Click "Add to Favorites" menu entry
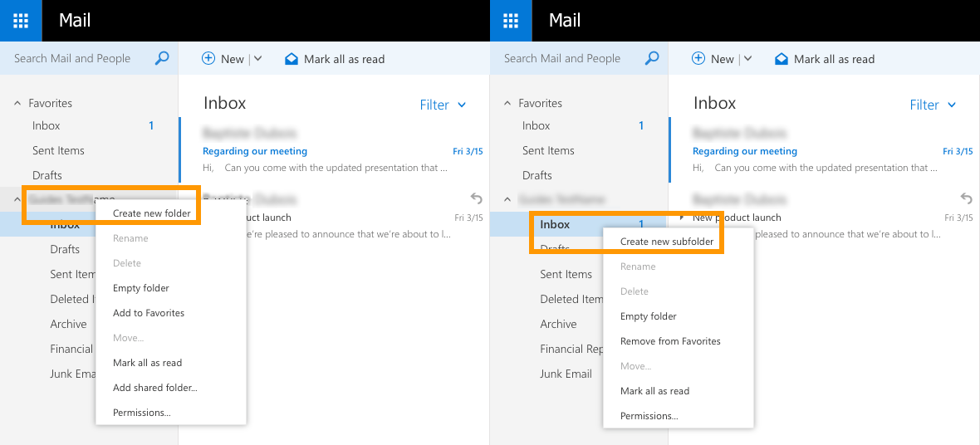Viewport: 980px width, 445px height. coord(149,313)
